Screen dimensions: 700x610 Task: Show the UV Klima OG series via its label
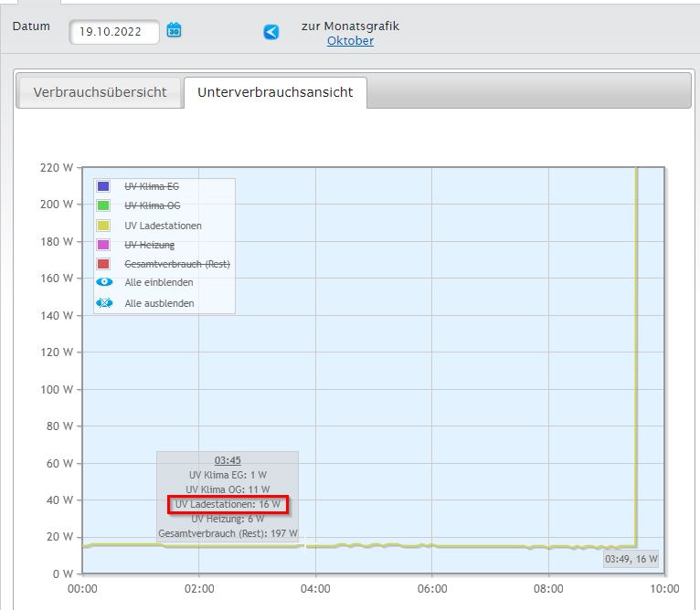(x=152, y=205)
